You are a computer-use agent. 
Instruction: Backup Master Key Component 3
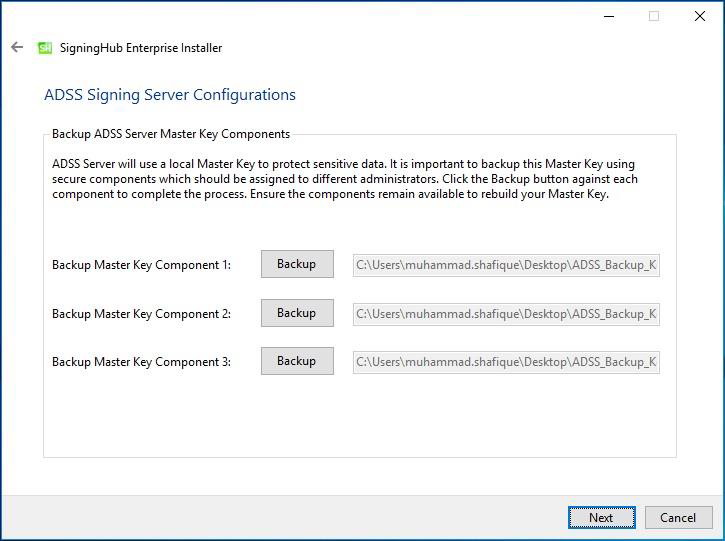(297, 361)
